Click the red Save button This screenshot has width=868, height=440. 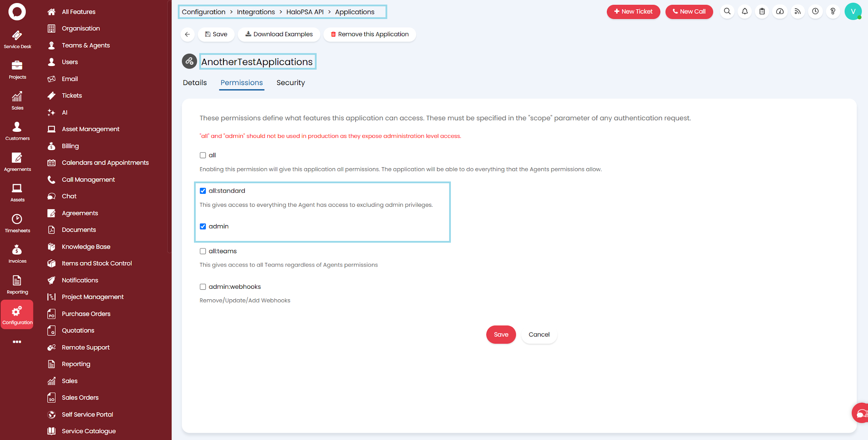click(x=500, y=334)
